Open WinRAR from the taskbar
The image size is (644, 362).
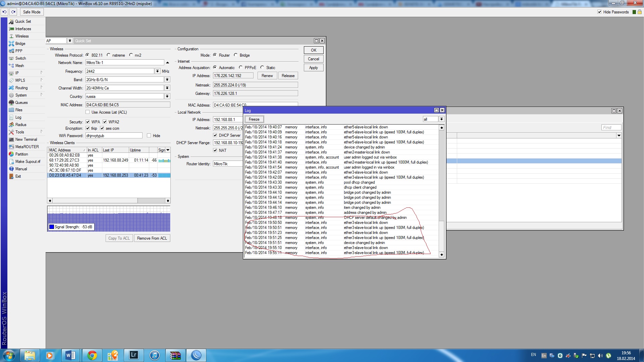click(175, 355)
